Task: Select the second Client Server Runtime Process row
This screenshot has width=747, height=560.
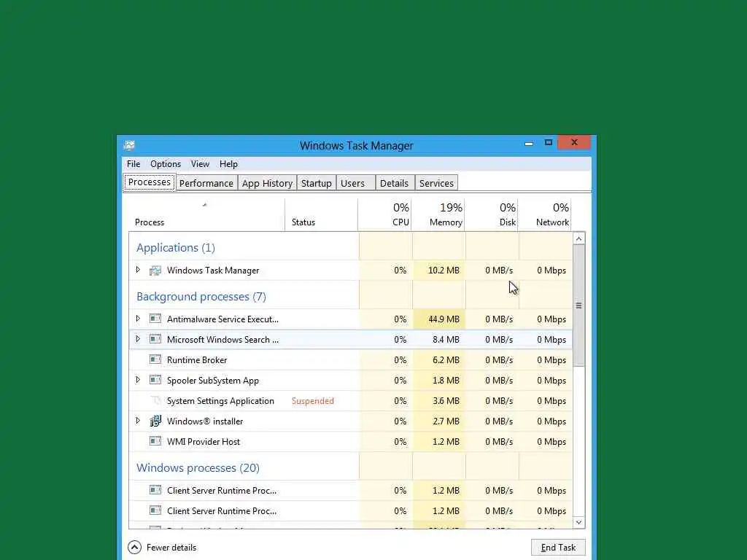Action: (x=351, y=511)
